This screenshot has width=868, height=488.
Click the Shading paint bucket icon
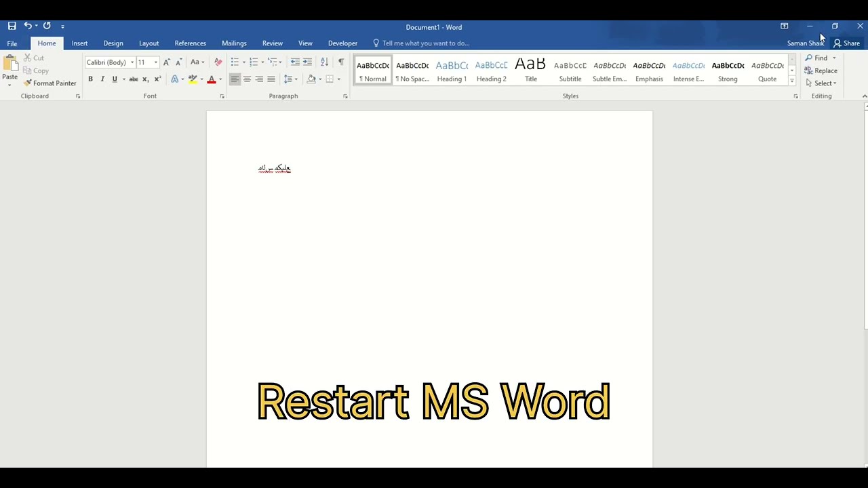(x=311, y=79)
